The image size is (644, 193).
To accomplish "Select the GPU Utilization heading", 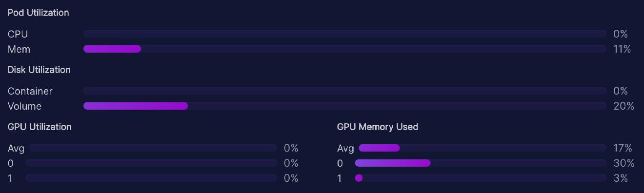I will coord(40,127).
